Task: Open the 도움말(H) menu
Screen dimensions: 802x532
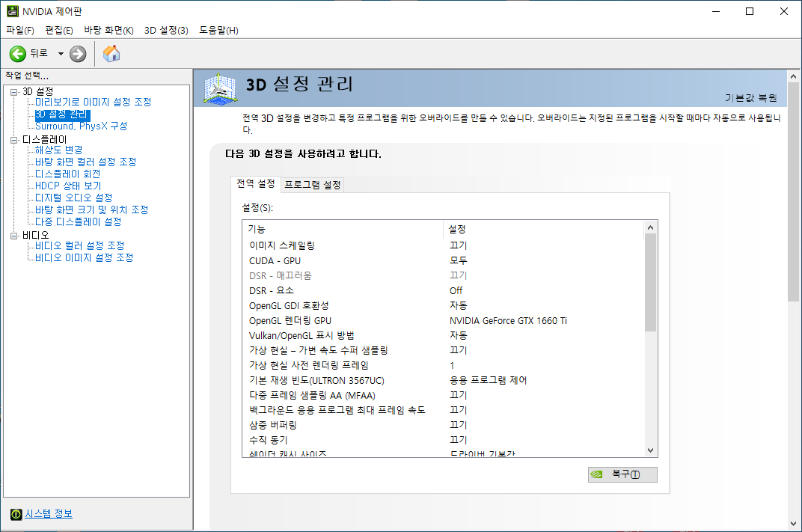Action: coord(219,30)
